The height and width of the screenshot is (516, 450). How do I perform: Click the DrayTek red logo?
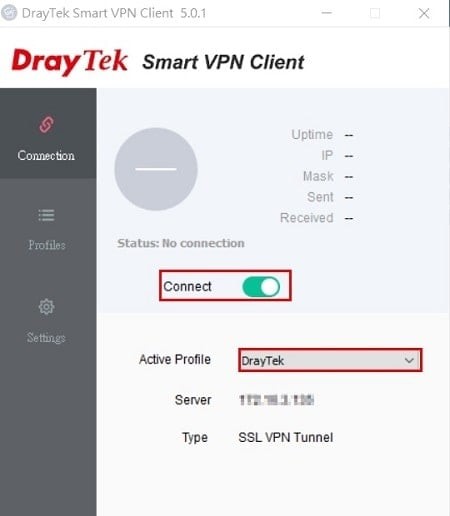click(x=70, y=62)
